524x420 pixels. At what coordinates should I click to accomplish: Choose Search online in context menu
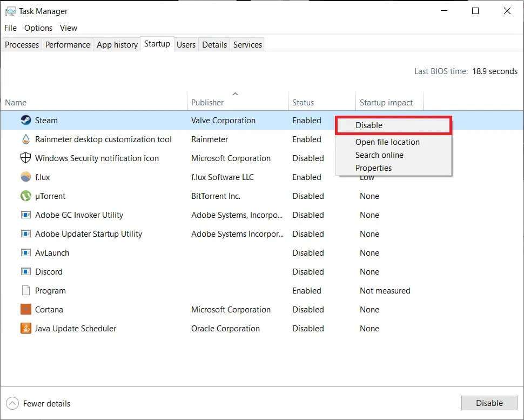click(393, 155)
